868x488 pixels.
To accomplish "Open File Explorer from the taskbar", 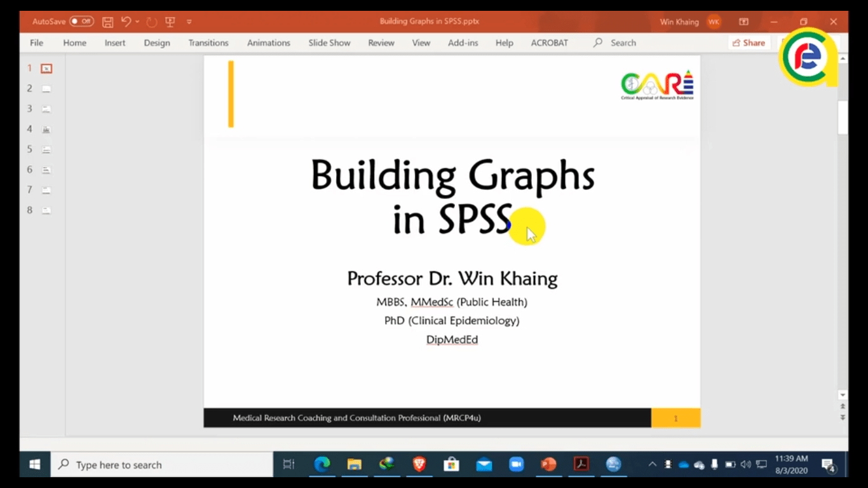I will pos(354,464).
